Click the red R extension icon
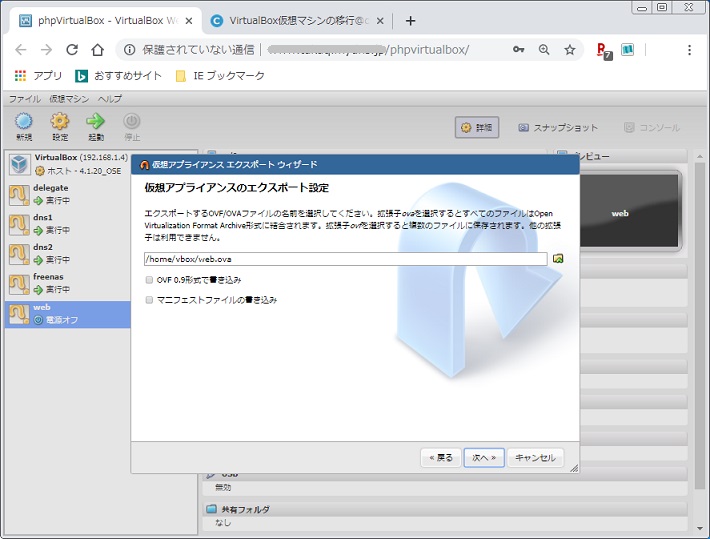Image resolution: width=710 pixels, height=539 pixels. click(x=604, y=51)
